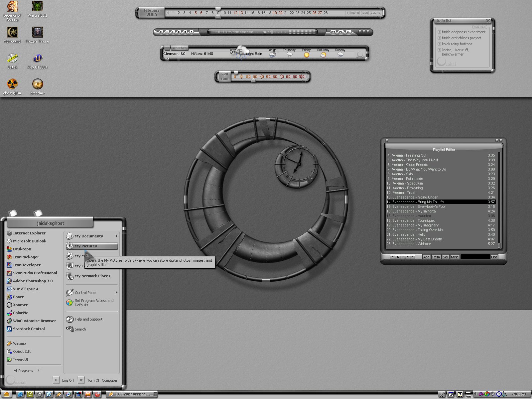This screenshot has width=532, height=399.
Task: Check off 'kalak rainy buttons' todo item
Action: 439,44
